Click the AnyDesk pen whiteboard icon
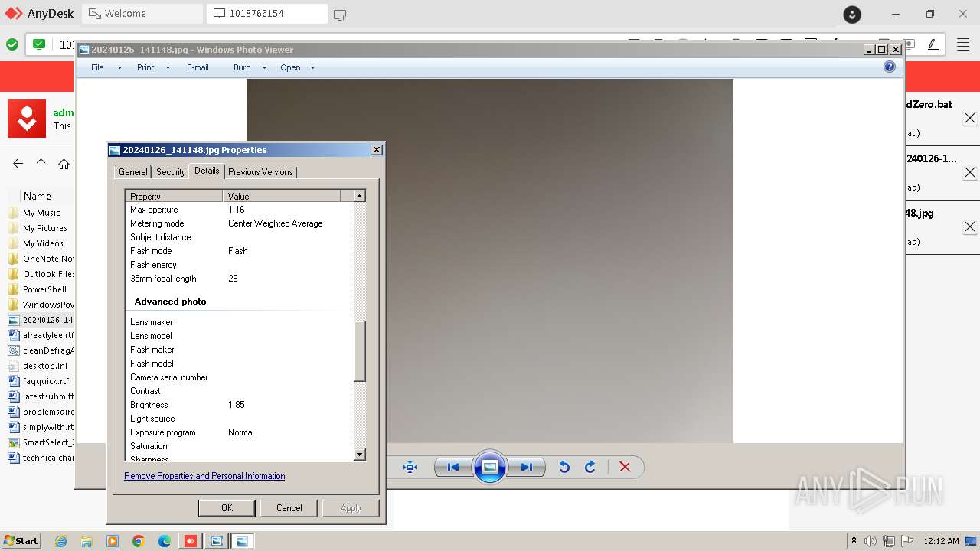Viewport: 980px width, 551px height. pyautogui.click(x=933, y=44)
